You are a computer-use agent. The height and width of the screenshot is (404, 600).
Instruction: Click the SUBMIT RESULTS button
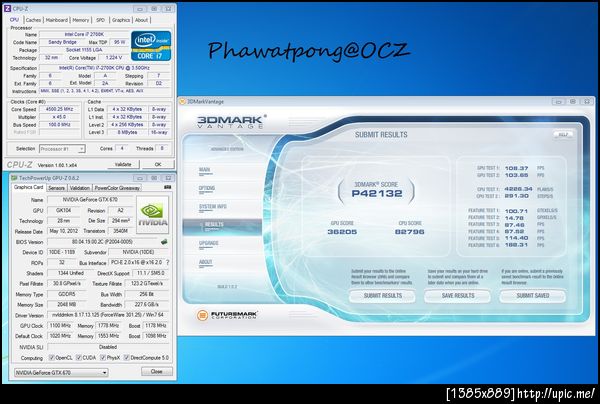coord(382,296)
